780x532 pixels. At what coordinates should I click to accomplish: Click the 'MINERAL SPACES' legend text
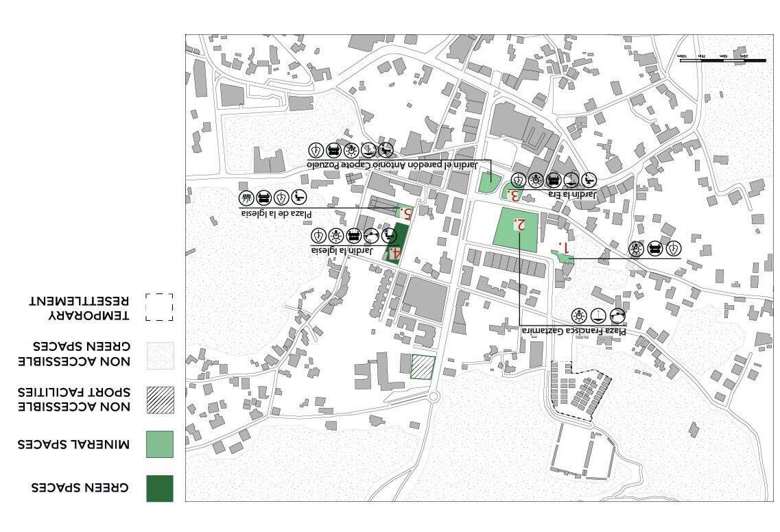coord(73,444)
